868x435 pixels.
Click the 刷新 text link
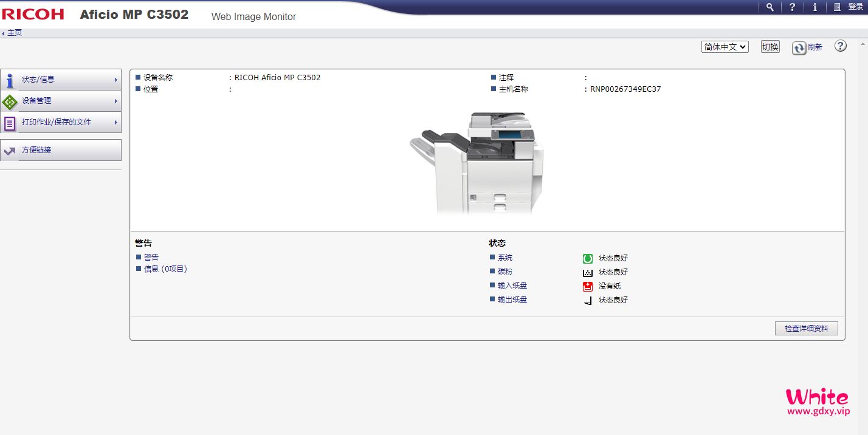[x=815, y=47]
